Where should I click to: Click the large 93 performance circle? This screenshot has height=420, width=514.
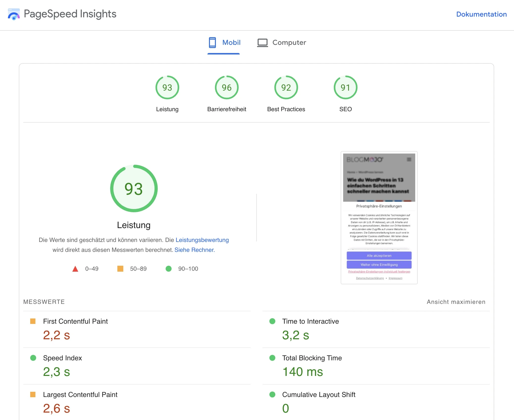134,188
